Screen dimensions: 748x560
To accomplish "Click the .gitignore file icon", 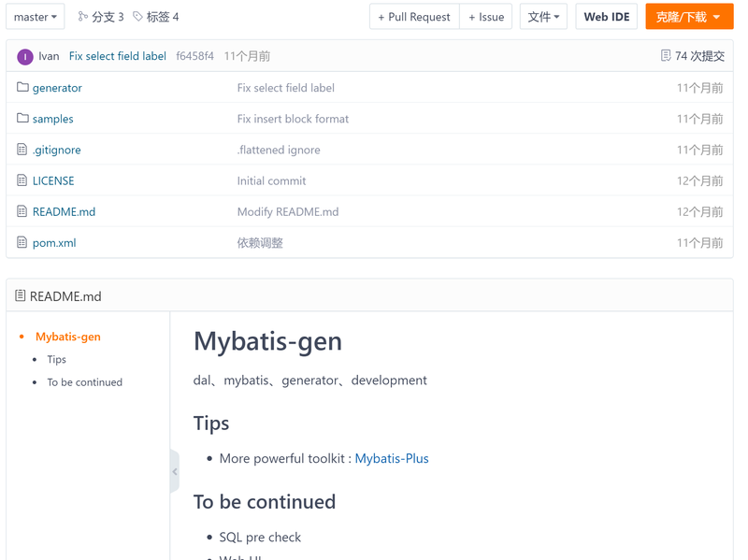I will [x=22, y=150].
